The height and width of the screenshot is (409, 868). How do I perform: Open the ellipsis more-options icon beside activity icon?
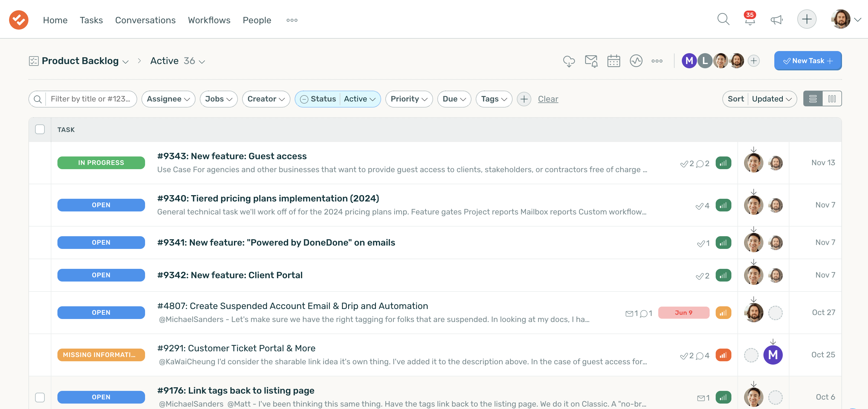coord(657,61)
